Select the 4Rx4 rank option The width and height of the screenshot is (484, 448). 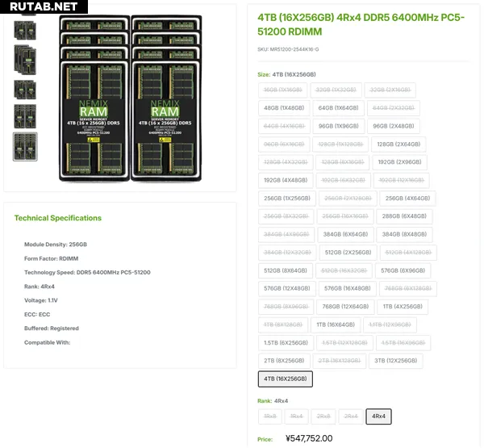(x=378, y=417)
